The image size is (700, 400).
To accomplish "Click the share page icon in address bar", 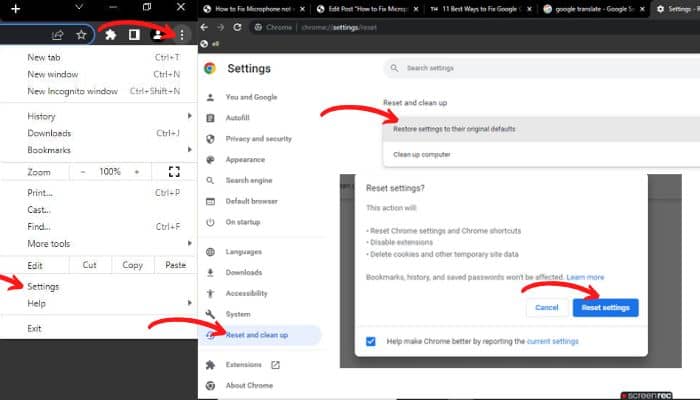I will click(x=58, y=35).
